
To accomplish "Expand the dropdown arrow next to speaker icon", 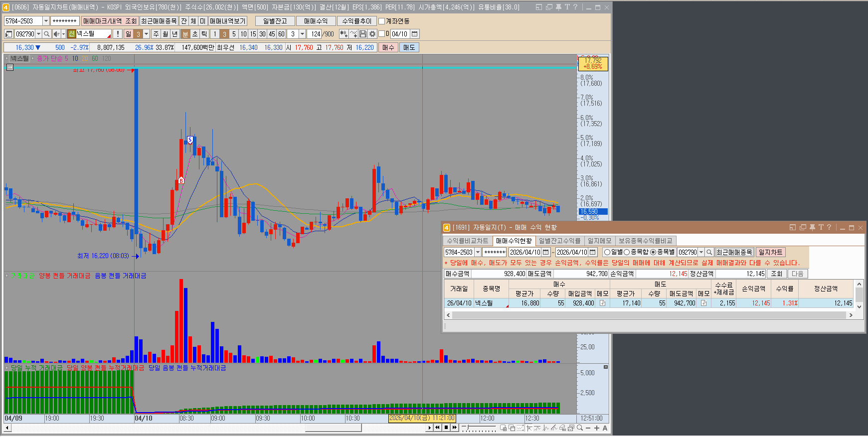I will (x=63, y=34).
